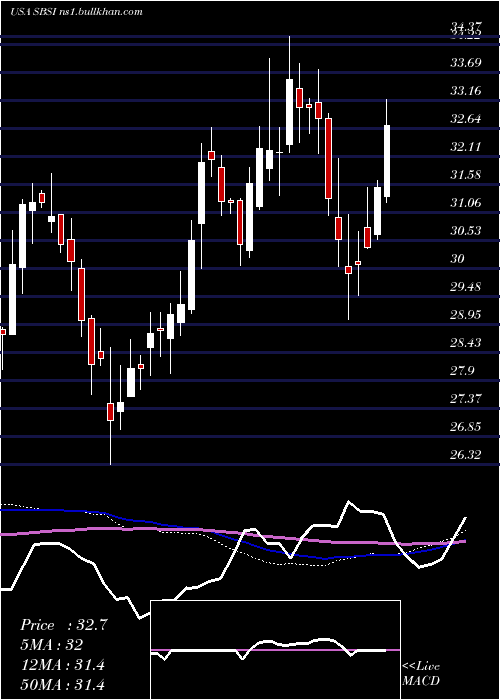Image resolution: width=500 pixels, height=700 pixels.
Task: Click the tallest red candlestick near 32.64
Action: pos(329,158)
